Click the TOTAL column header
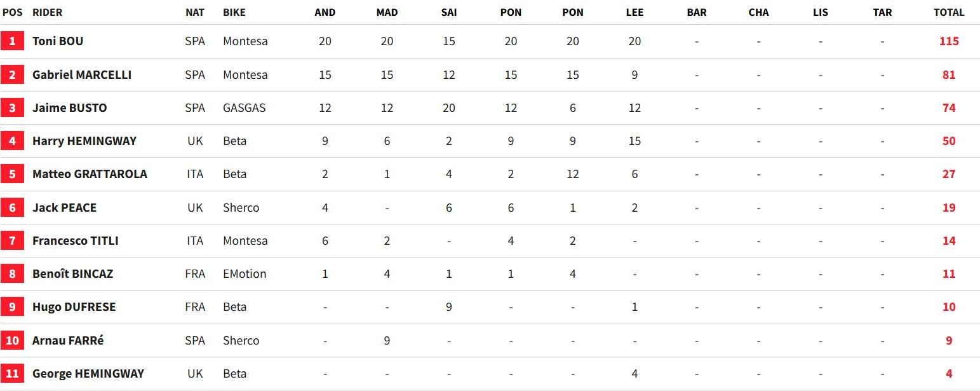 pos(949,12)
